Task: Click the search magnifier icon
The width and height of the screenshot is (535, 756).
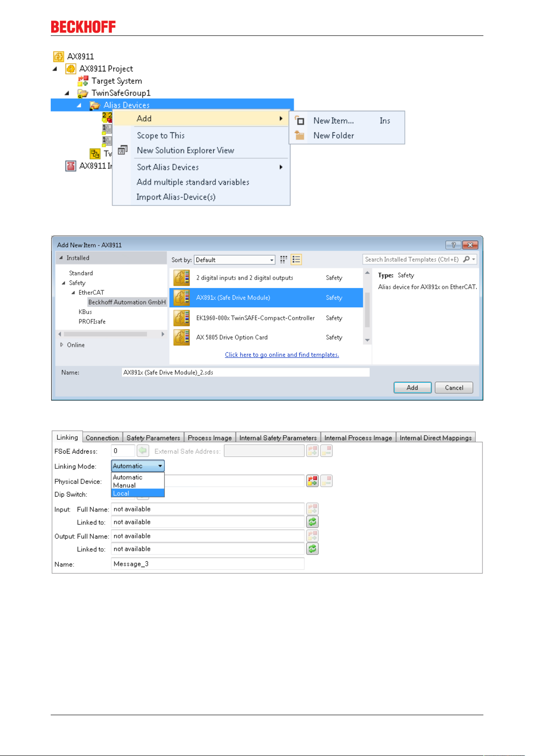Action: 466,259
